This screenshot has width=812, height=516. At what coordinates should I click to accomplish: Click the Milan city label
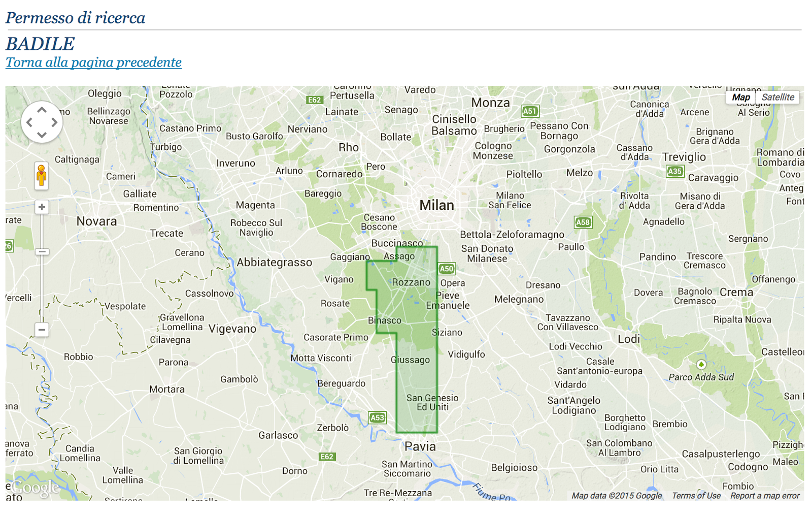436,205
